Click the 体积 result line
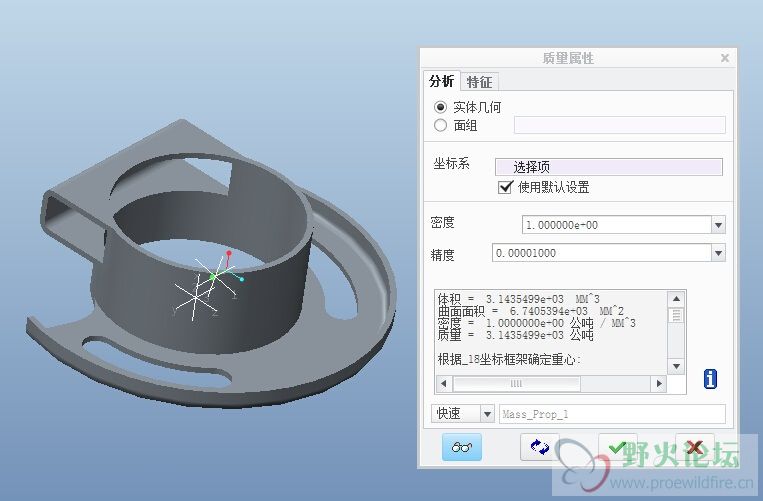 coord(519,299)
